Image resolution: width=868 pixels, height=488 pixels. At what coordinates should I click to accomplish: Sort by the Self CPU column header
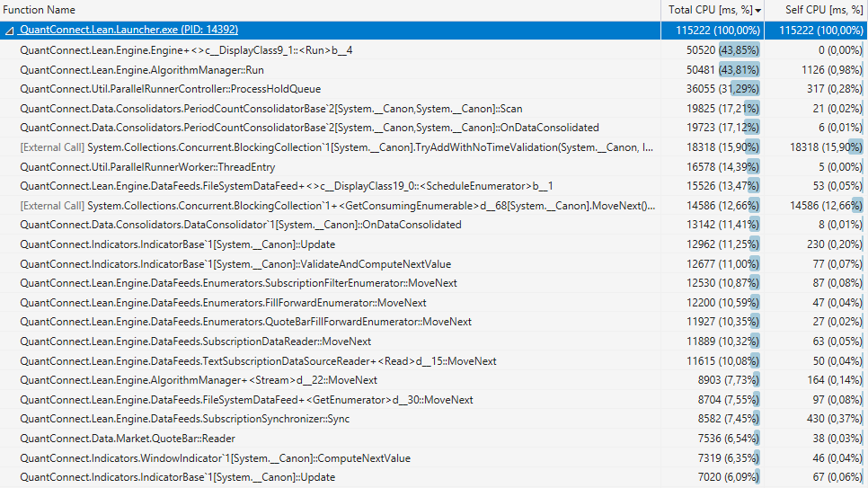coord(816,10)
